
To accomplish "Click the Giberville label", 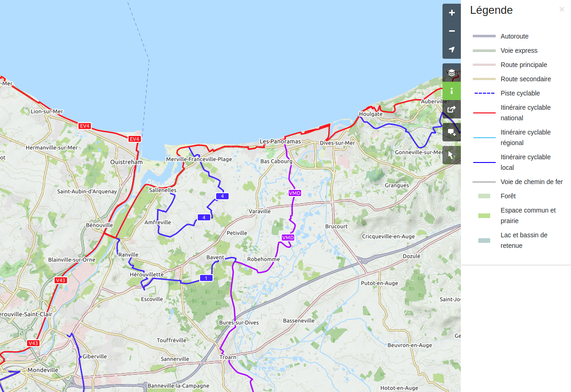I will (x=95, y=356).
